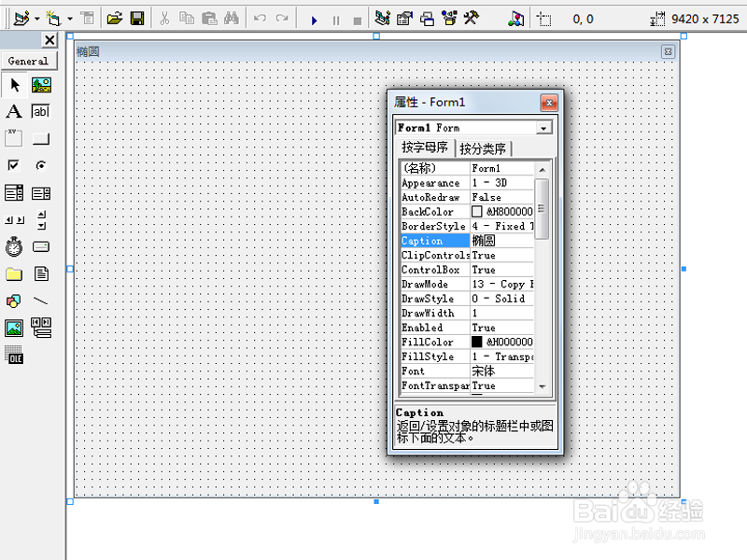Select the Label control tool

point(14,111)
